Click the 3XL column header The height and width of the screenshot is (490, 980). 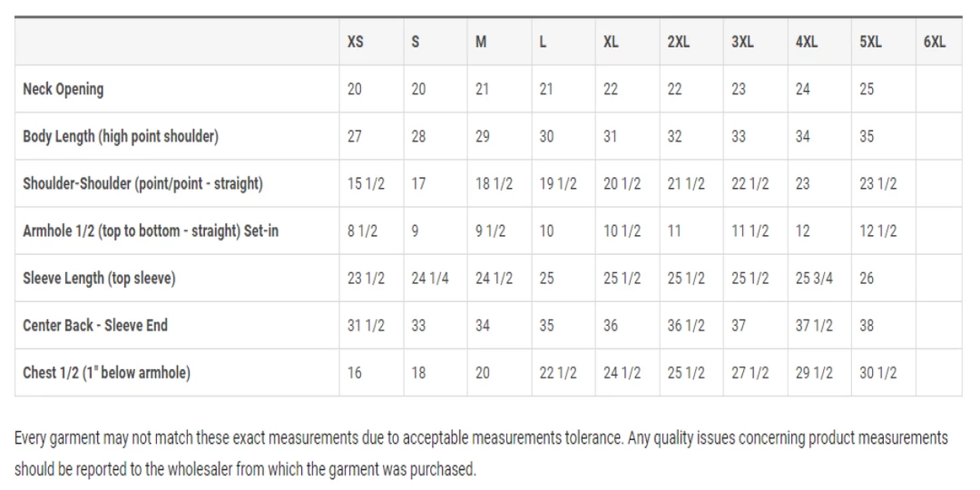741,42
